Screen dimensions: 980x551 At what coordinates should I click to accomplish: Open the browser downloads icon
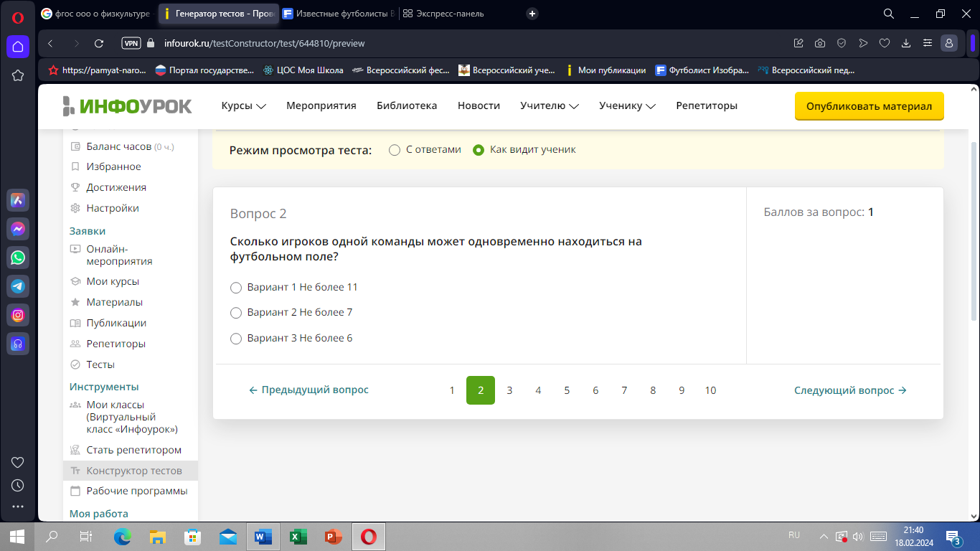906,43
